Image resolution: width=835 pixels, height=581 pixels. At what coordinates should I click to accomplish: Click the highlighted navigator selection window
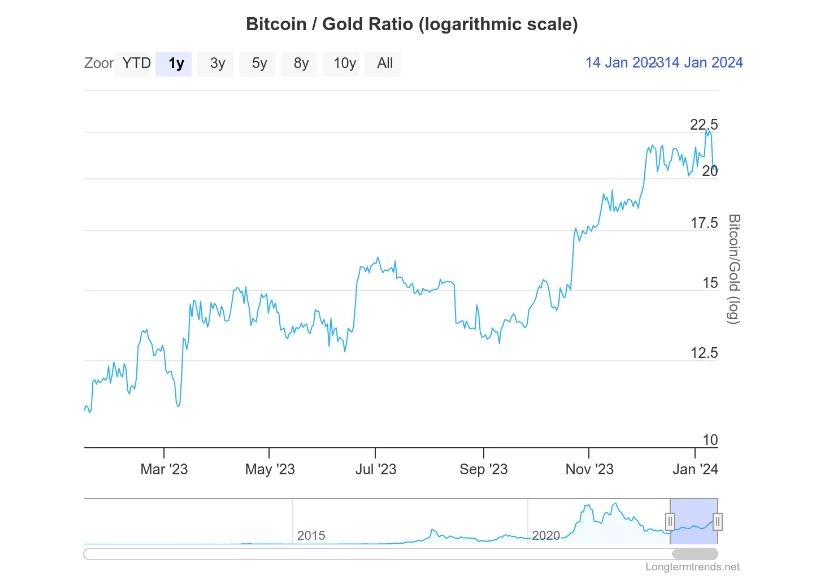tap(694, 521)
